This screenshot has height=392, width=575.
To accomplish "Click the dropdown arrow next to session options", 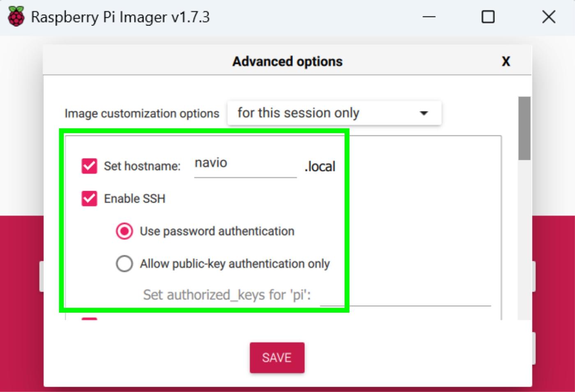I will click(x=424, y=113).
